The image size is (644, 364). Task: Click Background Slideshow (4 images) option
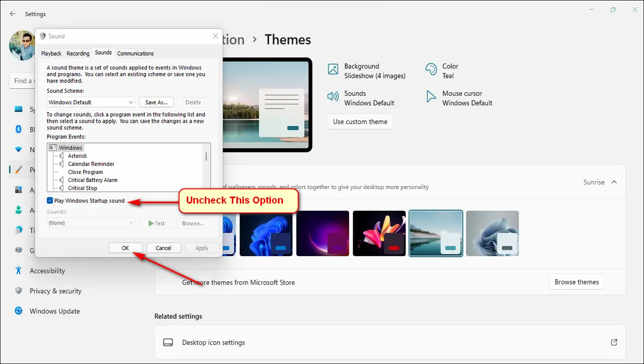tap(367, 71)
